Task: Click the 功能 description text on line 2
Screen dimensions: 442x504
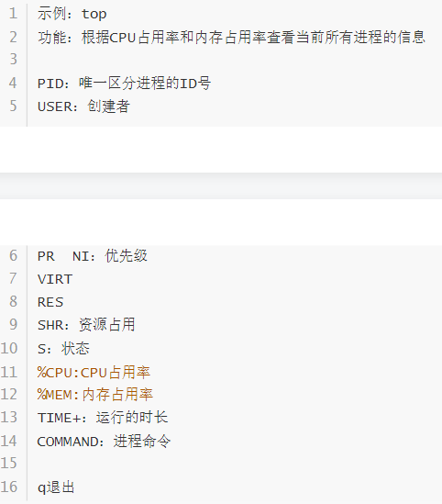Action: click(x=231, y=38)
